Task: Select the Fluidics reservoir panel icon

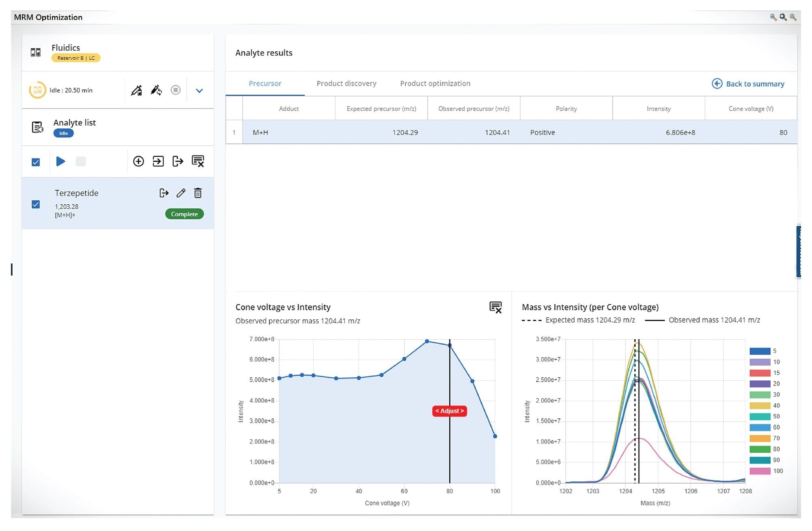Action: coord(36,52)
